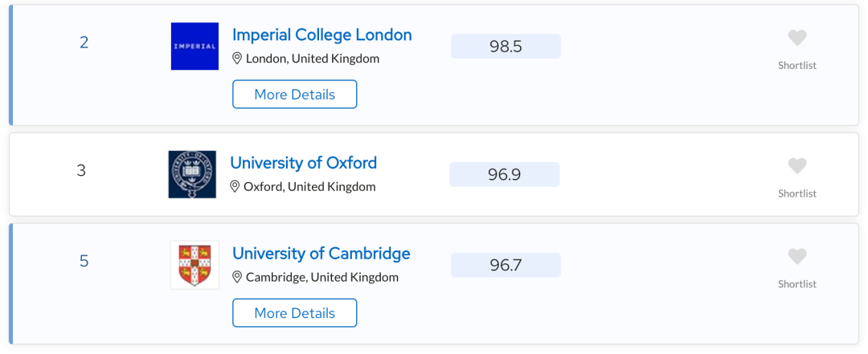Open More Details for University of Cambridge
Screen dimensions: 868x354
[294, 313]
